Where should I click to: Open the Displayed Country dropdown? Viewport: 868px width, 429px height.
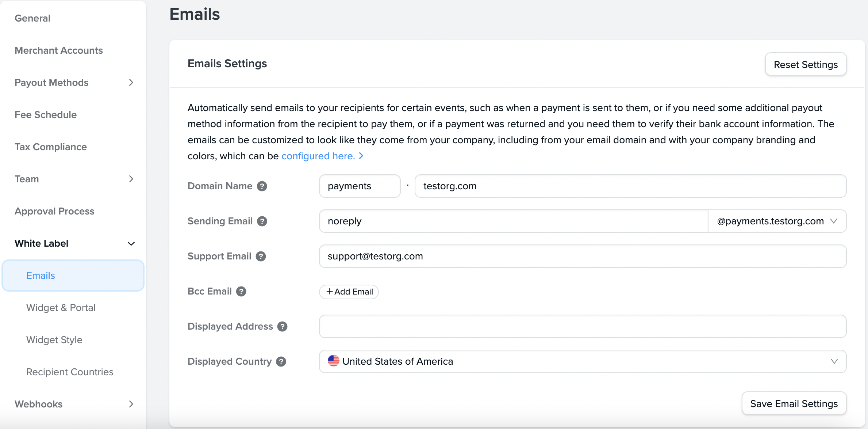coord(834,361)
